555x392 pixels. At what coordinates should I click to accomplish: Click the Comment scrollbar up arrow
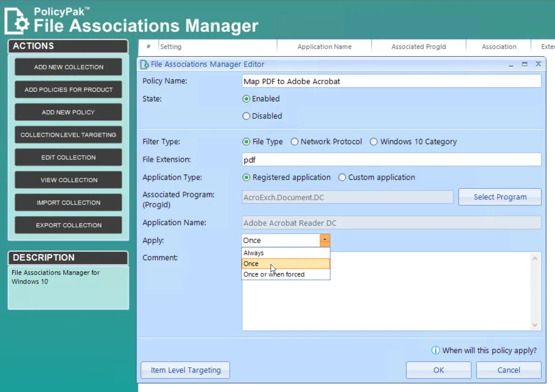[x=535, y=258]
